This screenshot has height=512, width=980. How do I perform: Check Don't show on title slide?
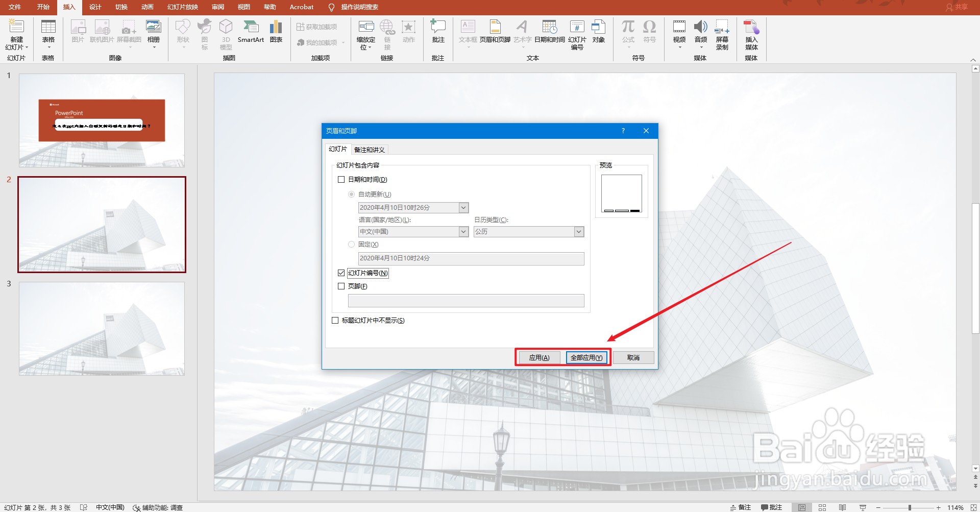(335, 321)
